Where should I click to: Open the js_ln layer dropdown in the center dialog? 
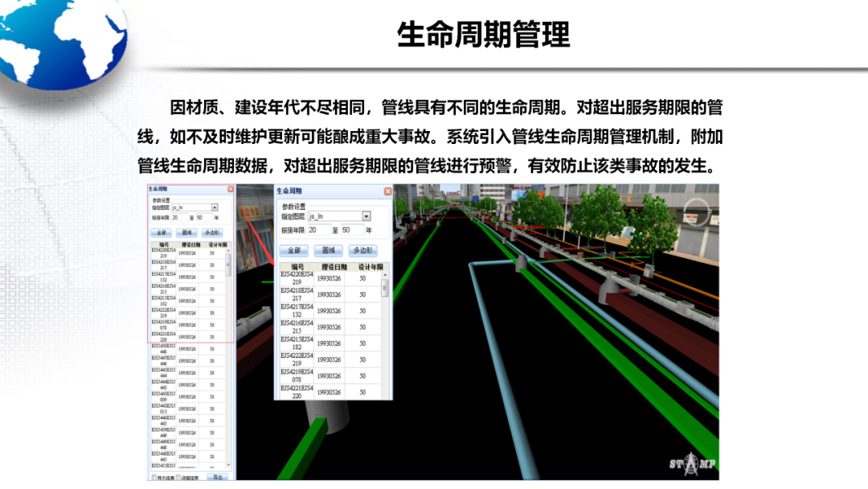click(366, 216)
